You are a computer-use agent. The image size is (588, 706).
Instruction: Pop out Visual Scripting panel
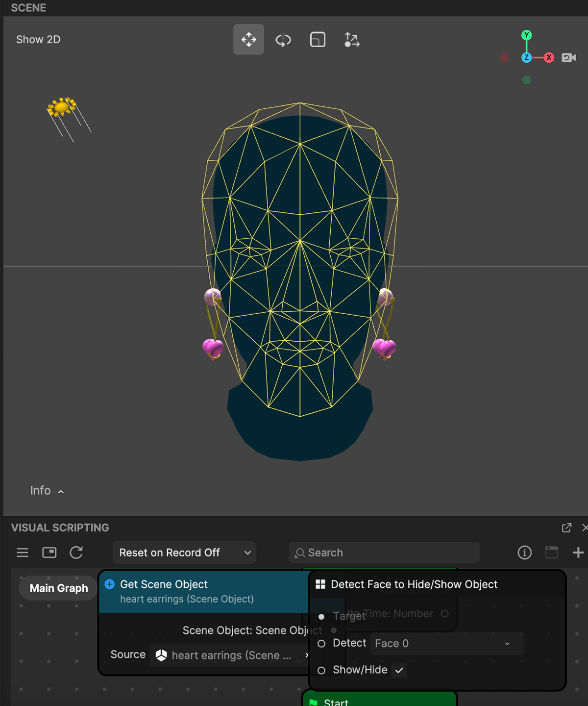[567, 528]
